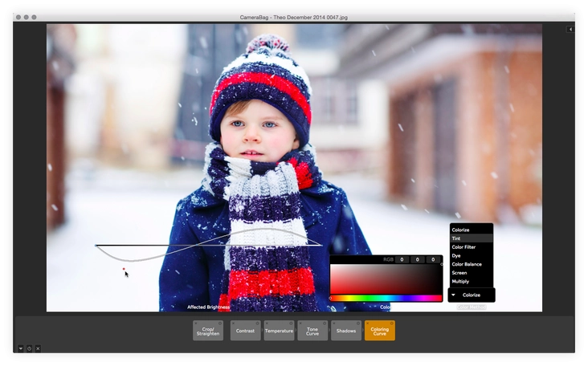This screenshot has height=366, width=588.
Task: Toggle the Coloring Curve tile power icon
Action: click(x=392, y=323)
